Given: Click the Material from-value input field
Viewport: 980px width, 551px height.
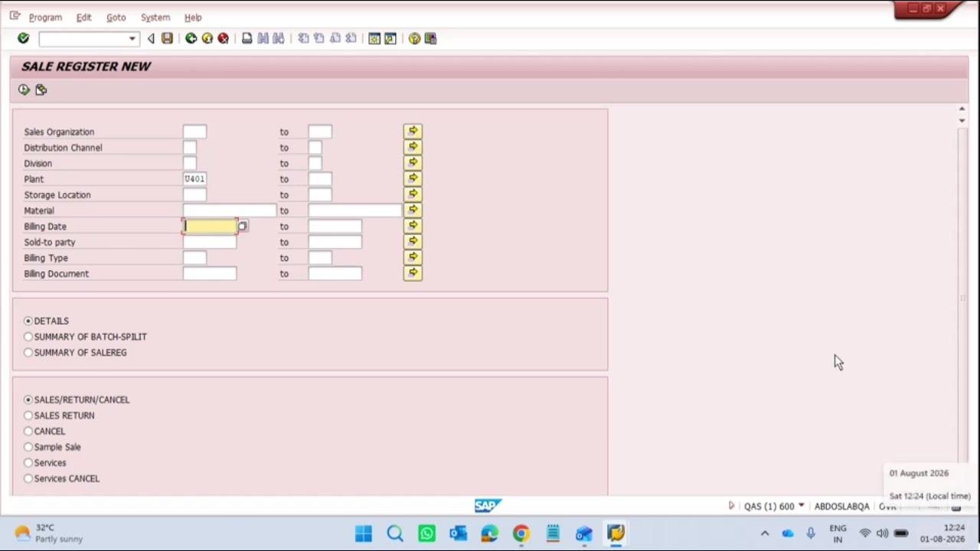Looking at the screenshot, I should (230, 210).
